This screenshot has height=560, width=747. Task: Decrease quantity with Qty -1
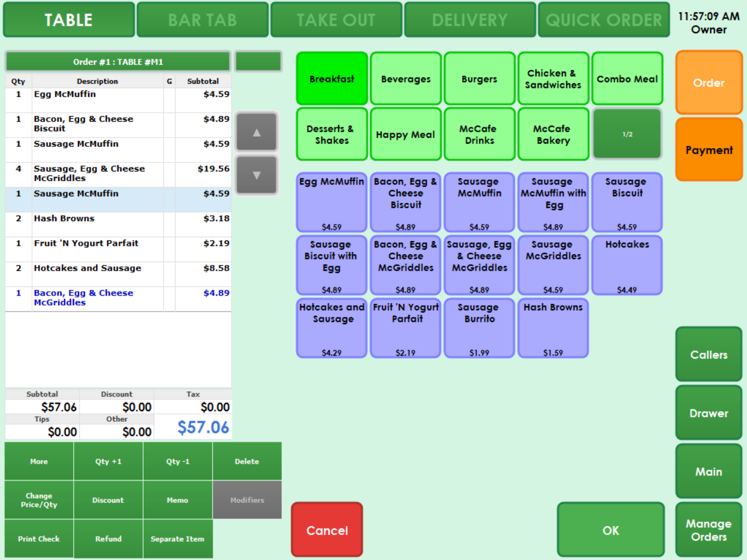[x=177, y=461]
